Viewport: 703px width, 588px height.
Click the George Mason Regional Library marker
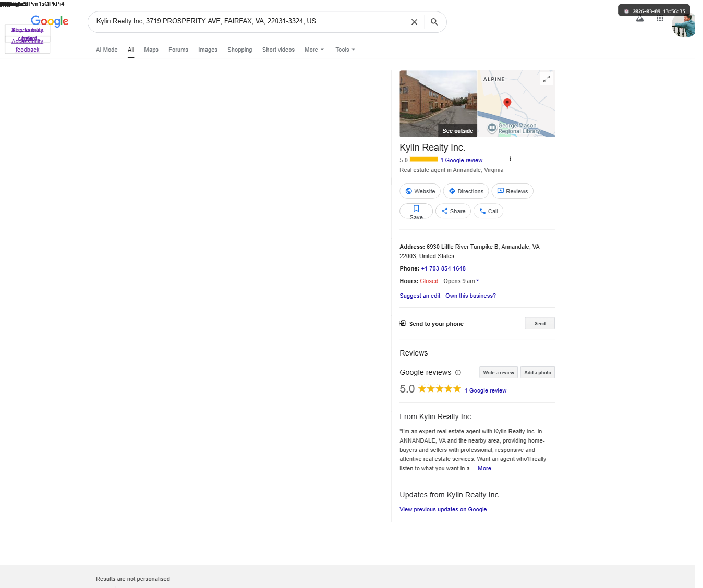492,128
